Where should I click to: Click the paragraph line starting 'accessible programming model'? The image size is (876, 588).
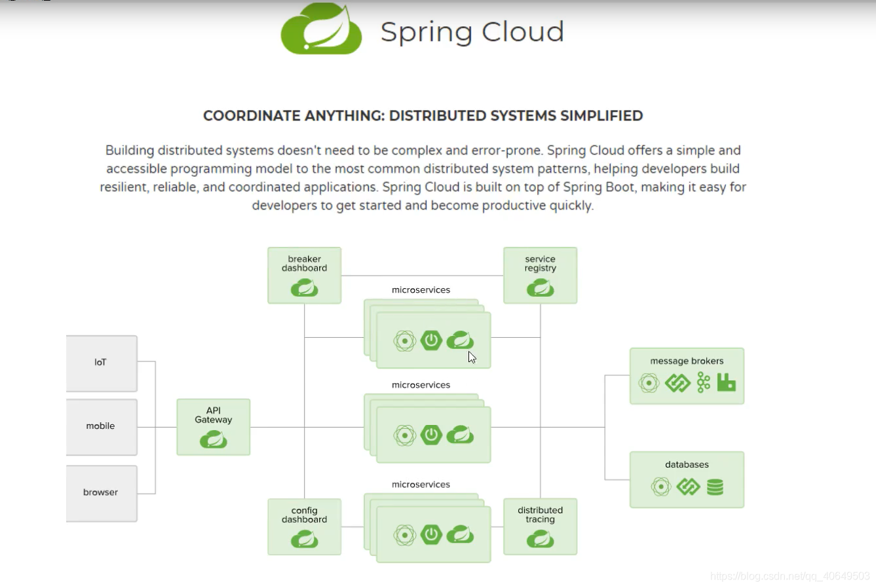pos(423,169)
